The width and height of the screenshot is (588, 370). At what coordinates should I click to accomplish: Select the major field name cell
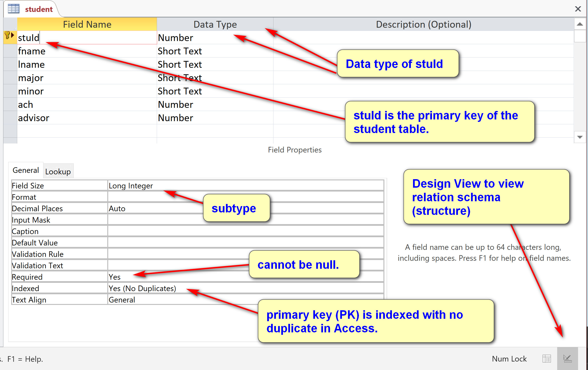(87, 78)
